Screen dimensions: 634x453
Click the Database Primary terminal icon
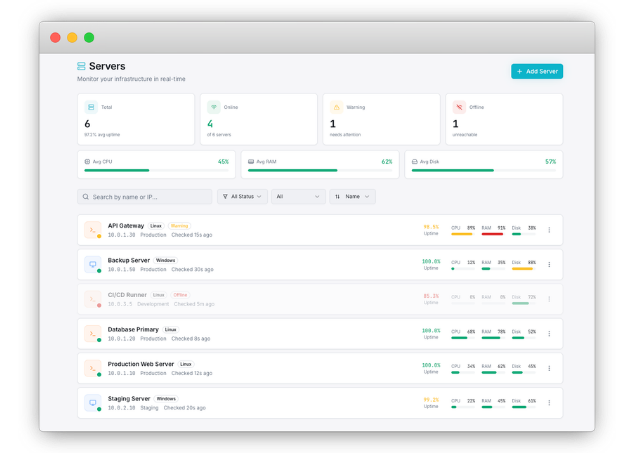click(93, 334)
